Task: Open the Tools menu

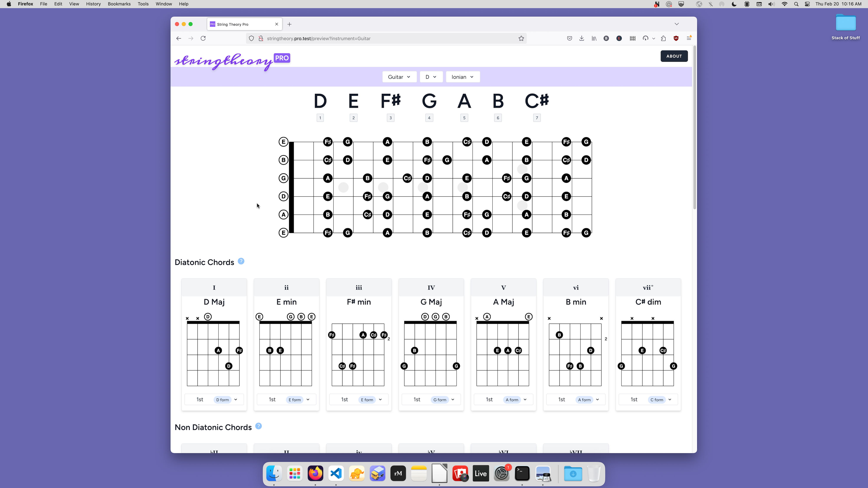Action: 143,4
